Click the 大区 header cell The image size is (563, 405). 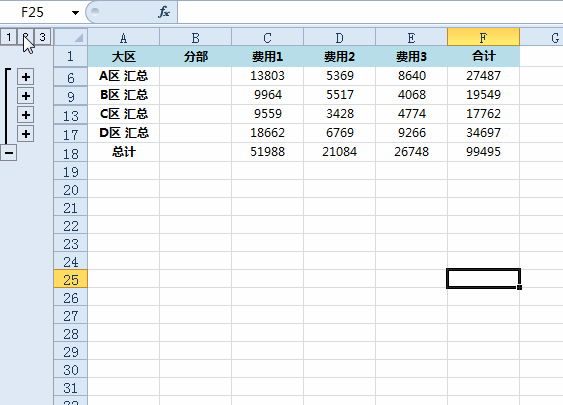[x=124, y=56]
